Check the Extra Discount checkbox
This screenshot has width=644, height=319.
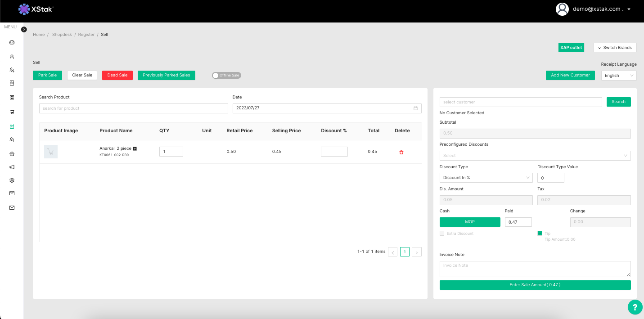point(442,234)
